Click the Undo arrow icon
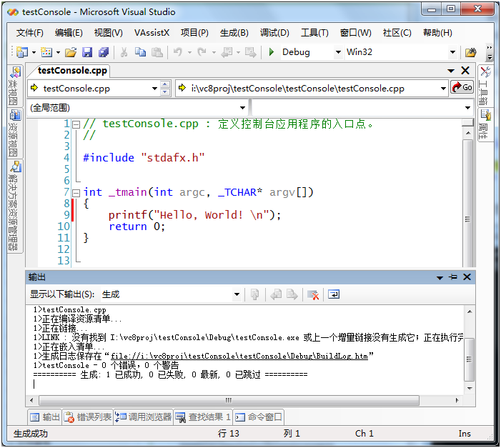The height and width of the screenshot is (448, 501). click(178, 52)
